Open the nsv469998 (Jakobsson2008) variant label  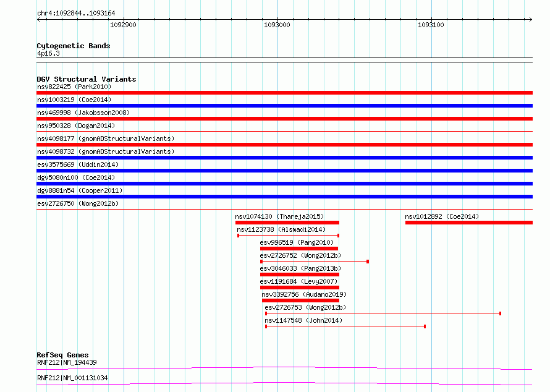coord(83,113)
